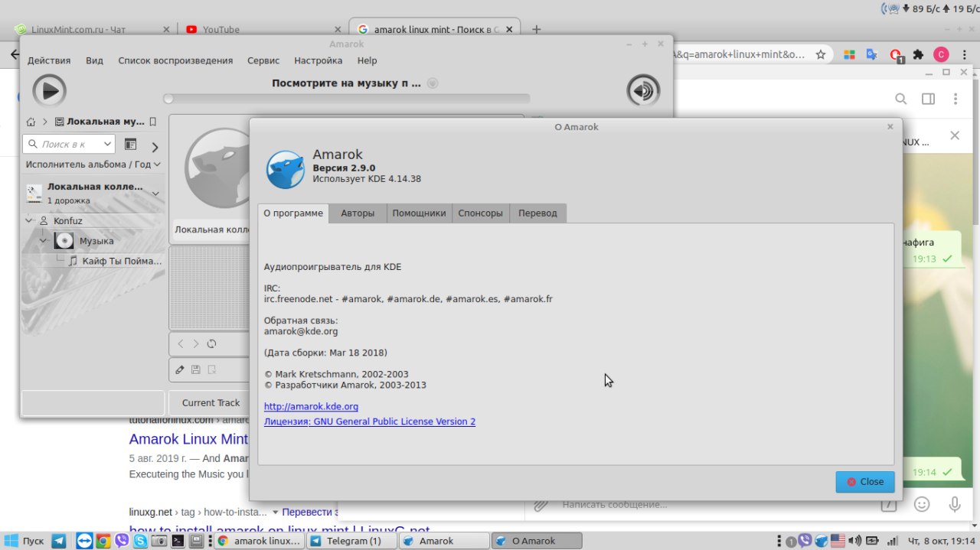Open the Chrome launcher icon in the taskbar

103,541
